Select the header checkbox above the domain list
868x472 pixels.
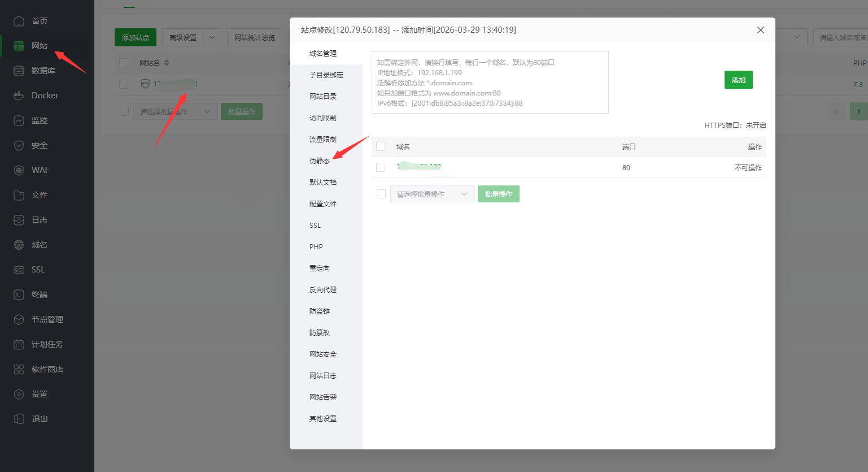382,146
